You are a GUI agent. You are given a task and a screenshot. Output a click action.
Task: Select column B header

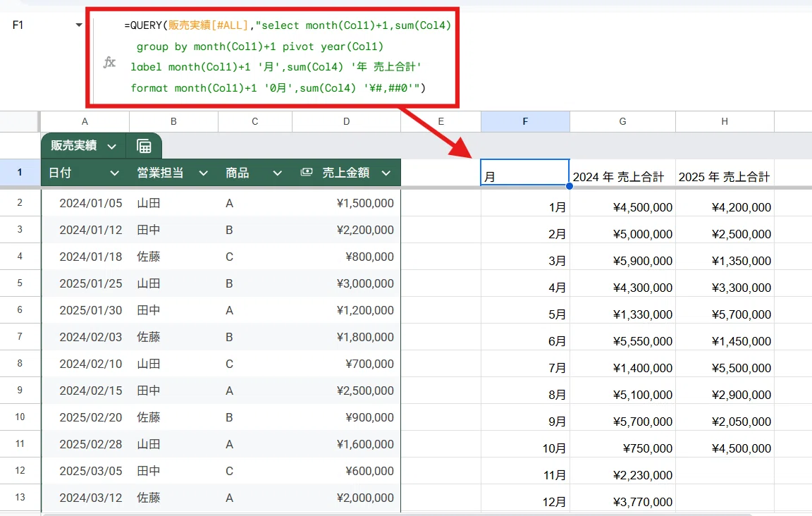click(x=174, y=121)
